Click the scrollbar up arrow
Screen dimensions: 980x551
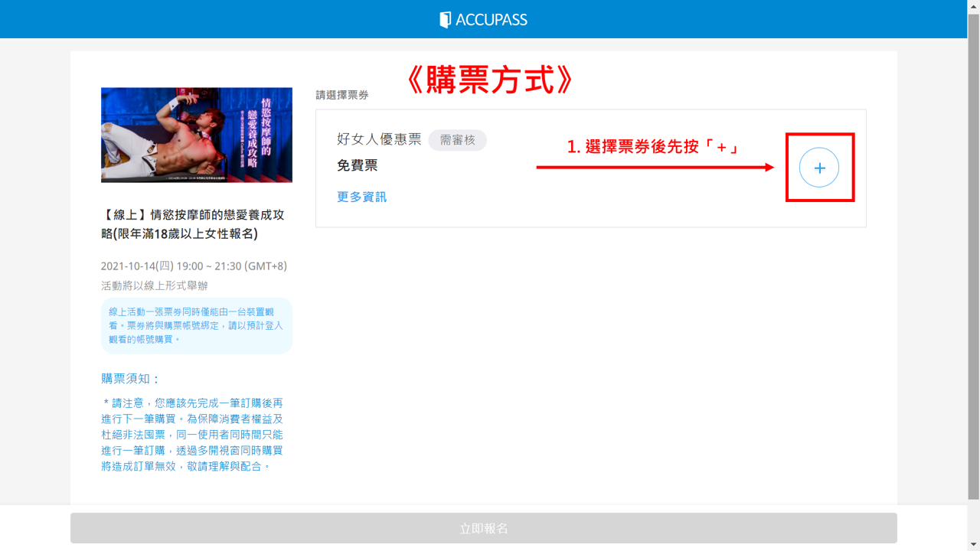point(973,6)
